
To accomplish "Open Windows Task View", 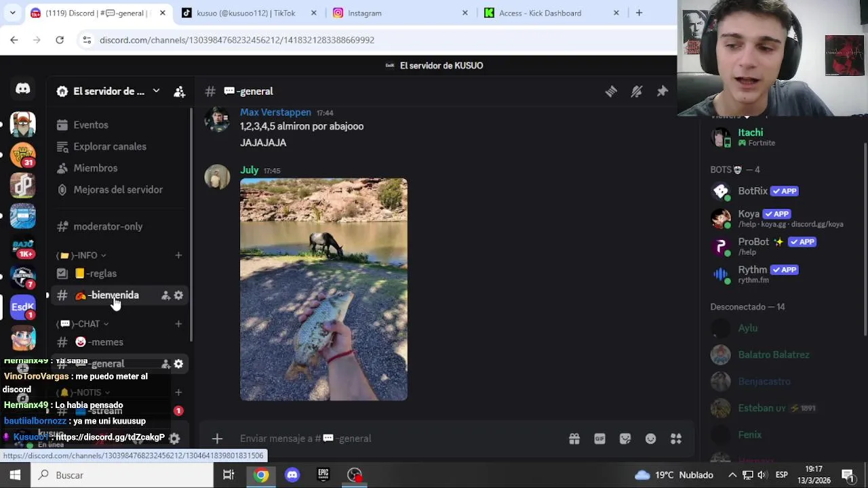I will click(x=229, y=475).
